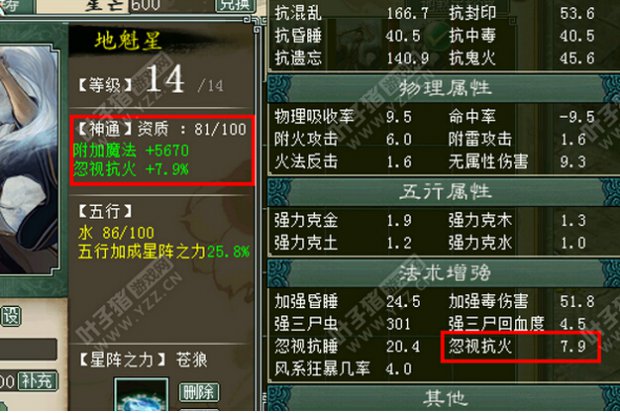Click the 补充 replenish button

tap(38, 381)
